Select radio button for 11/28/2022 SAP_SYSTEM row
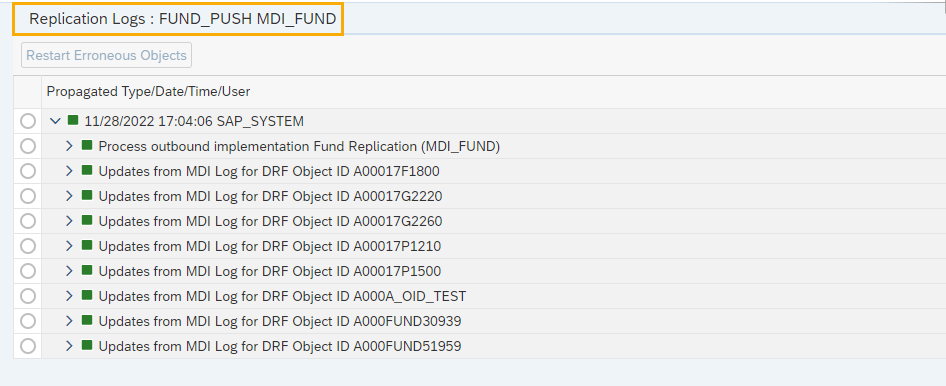The width and height of the screenshot is (946, 386). pos(28,121)
